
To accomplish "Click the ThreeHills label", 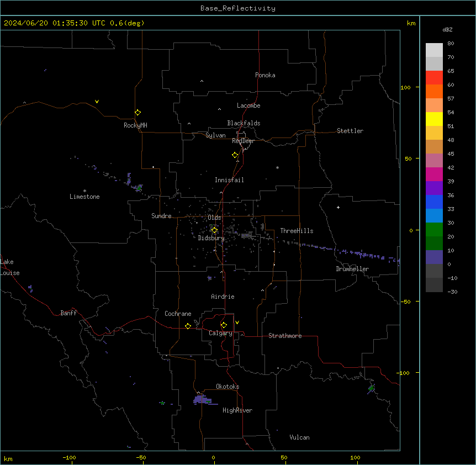I will tap(297, 231).
